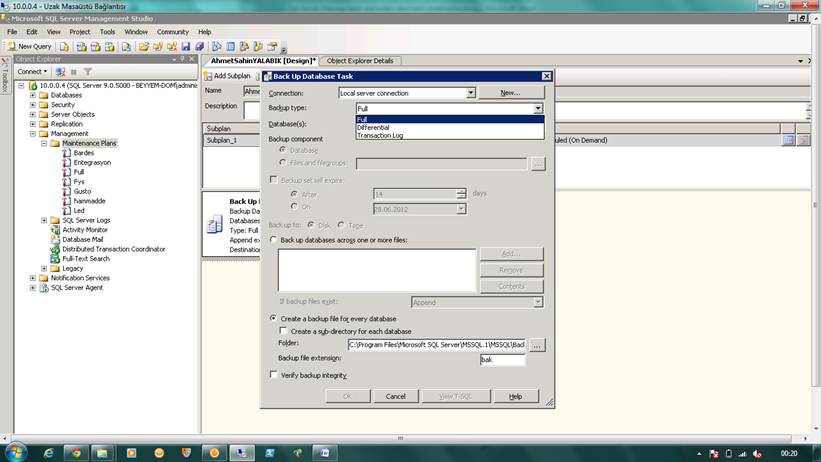This screenshot has width=821, height=462.
Task: Select the Files and filegroups radio button
Action: [x=283, y=163]
